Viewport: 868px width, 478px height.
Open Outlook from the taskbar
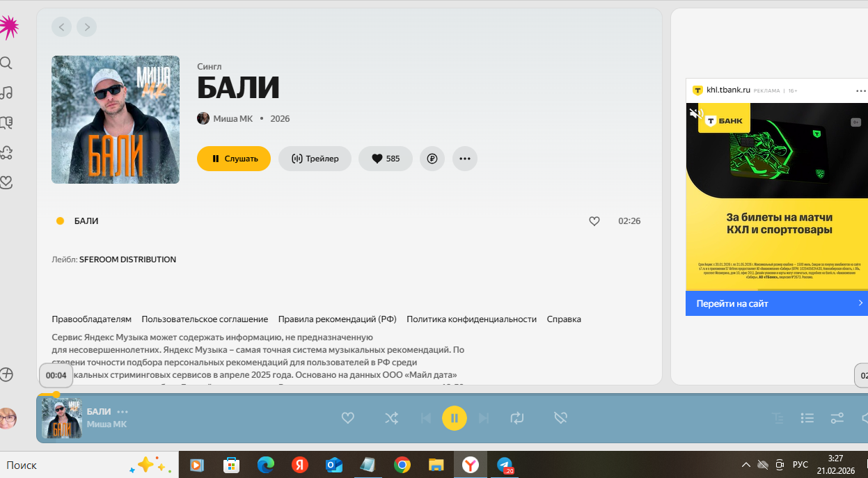(334, 465)
